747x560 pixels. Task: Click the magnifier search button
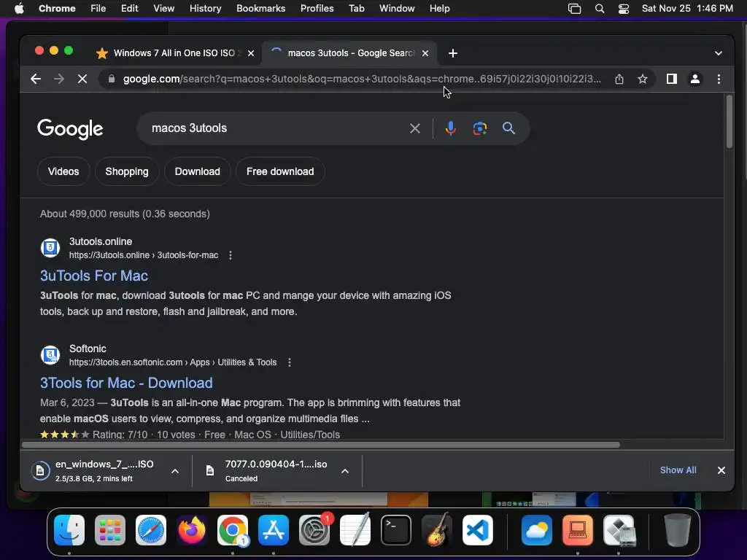(508, 128)
